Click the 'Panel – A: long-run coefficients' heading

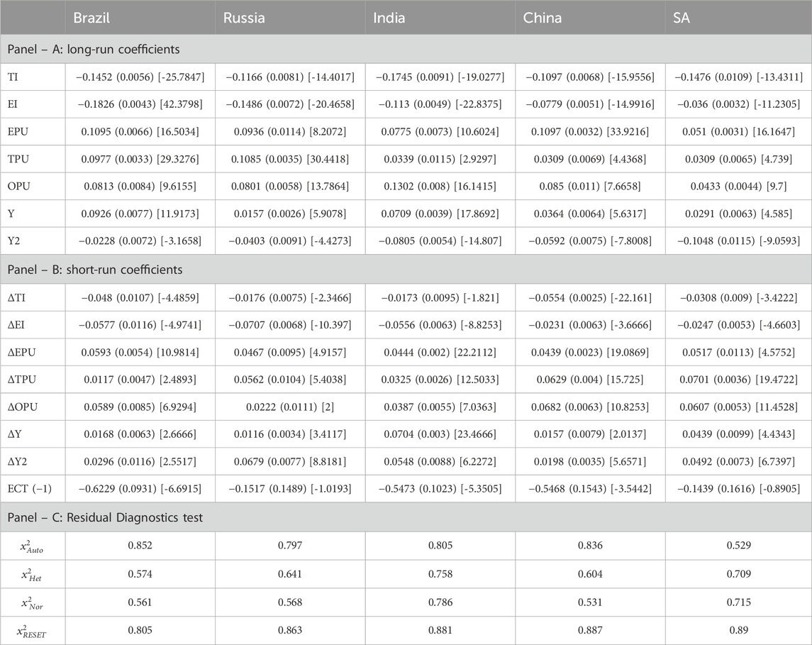coord(94,49)
